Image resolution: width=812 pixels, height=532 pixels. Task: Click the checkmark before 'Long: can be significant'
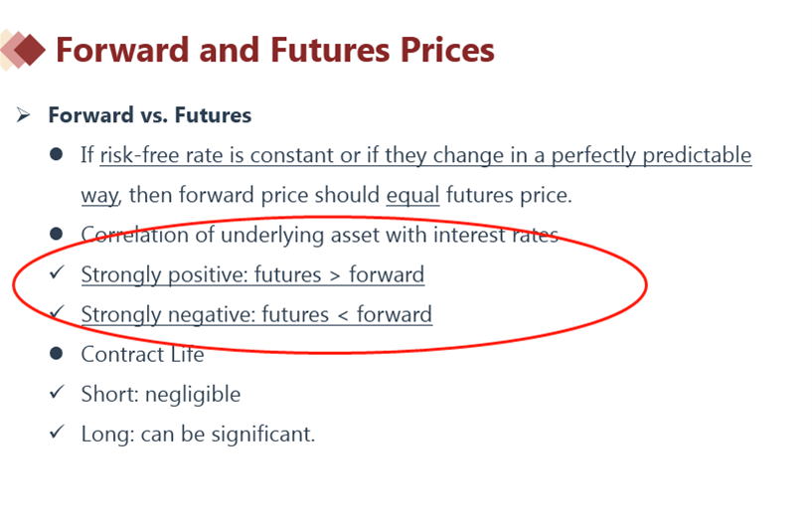(57, 433)
